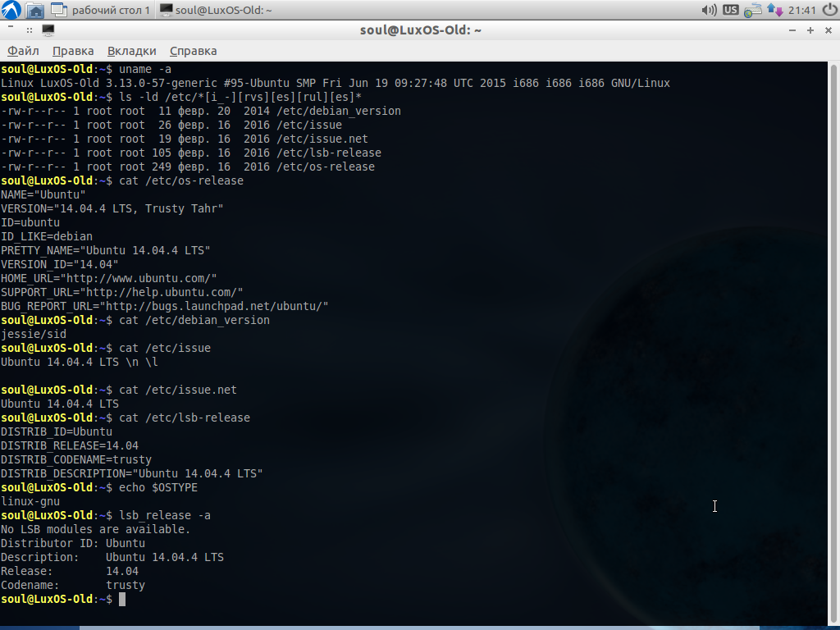
Task: Click the jessie/sid output text
Action: (33, 334)
